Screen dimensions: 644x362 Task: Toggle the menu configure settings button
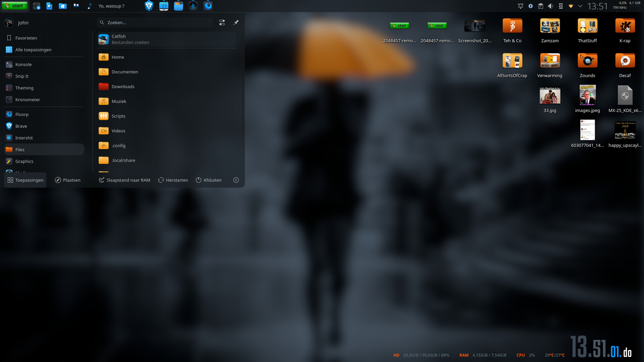coord(222,22)
